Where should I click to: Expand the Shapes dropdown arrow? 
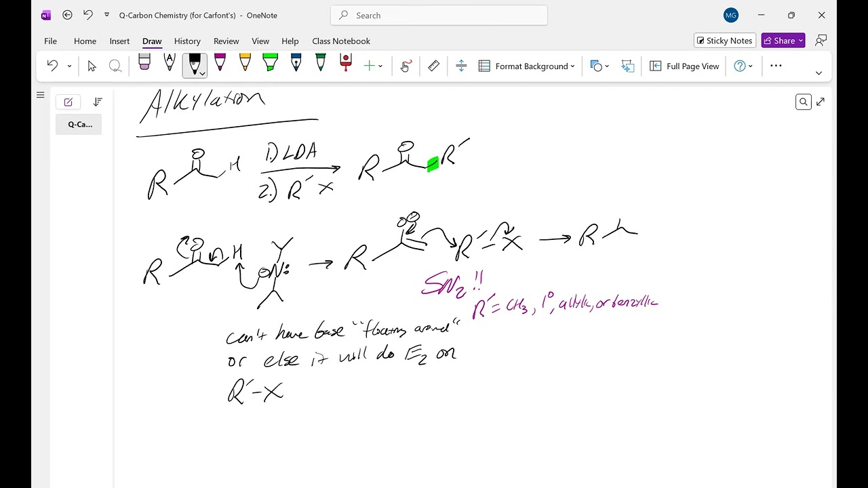(x=607, y=66)
